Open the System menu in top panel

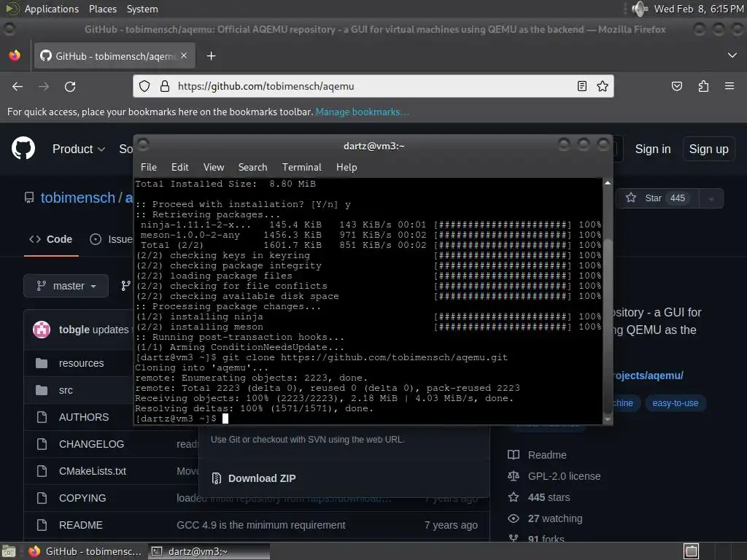pyautogui.click(x=142, y=9)
